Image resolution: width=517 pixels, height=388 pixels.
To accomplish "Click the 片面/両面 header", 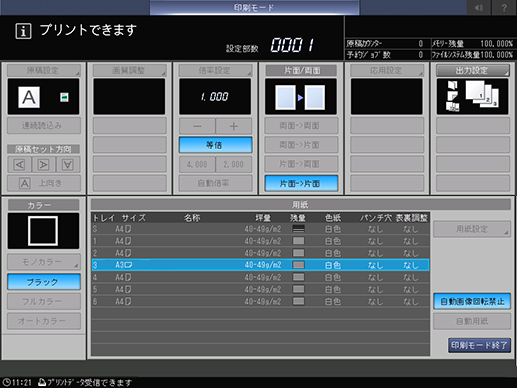I will (301, 70).
